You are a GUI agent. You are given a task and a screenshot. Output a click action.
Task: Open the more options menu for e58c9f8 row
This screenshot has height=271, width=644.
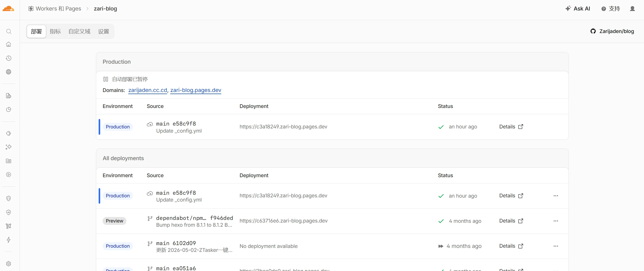pos(556,196)
